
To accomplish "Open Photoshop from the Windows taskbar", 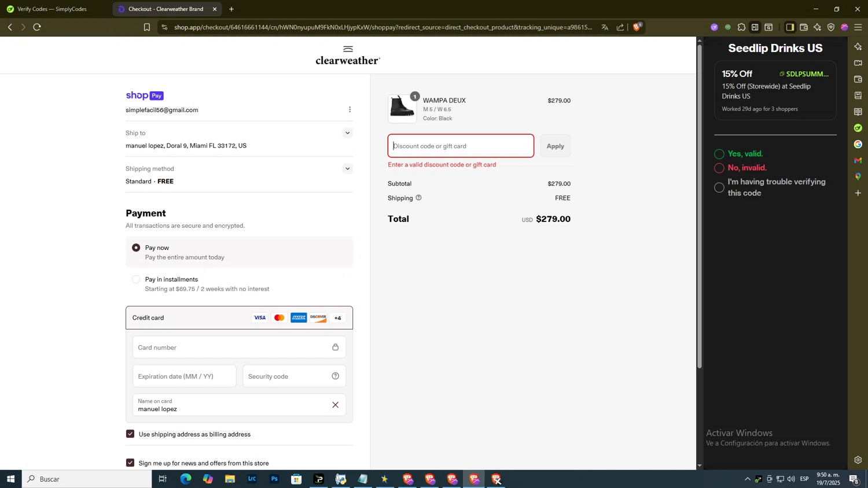I will (274, 479).
